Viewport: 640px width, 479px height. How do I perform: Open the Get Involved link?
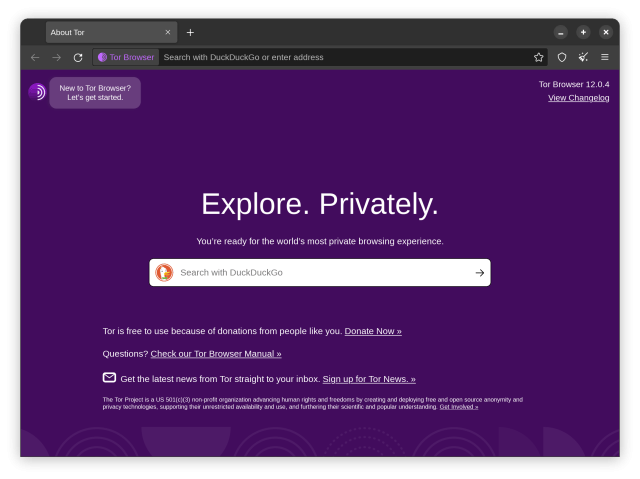(x=459, y=407)
